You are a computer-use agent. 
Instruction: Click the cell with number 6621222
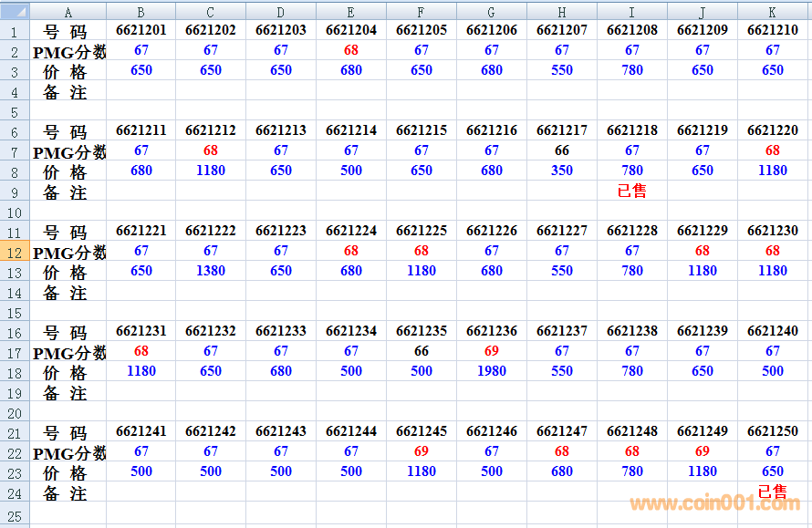click(211, 232)
